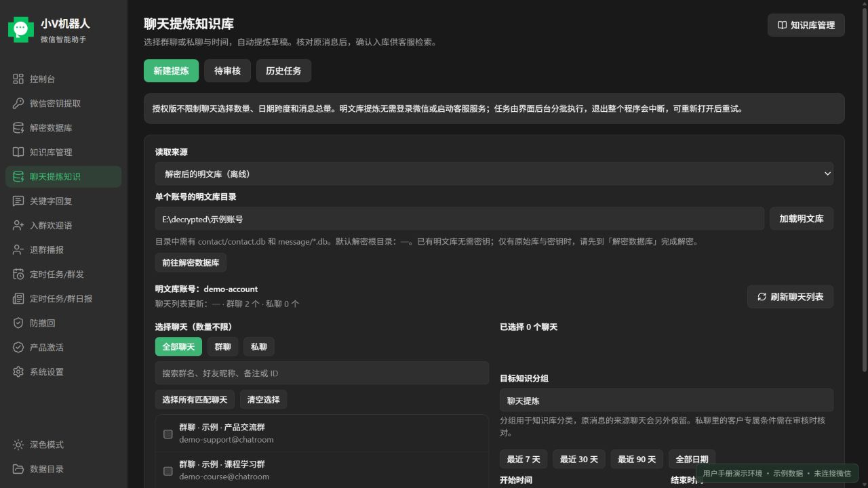Filter chats by 私聊
This screenshot has width=868, height=488.
point(259,346)
